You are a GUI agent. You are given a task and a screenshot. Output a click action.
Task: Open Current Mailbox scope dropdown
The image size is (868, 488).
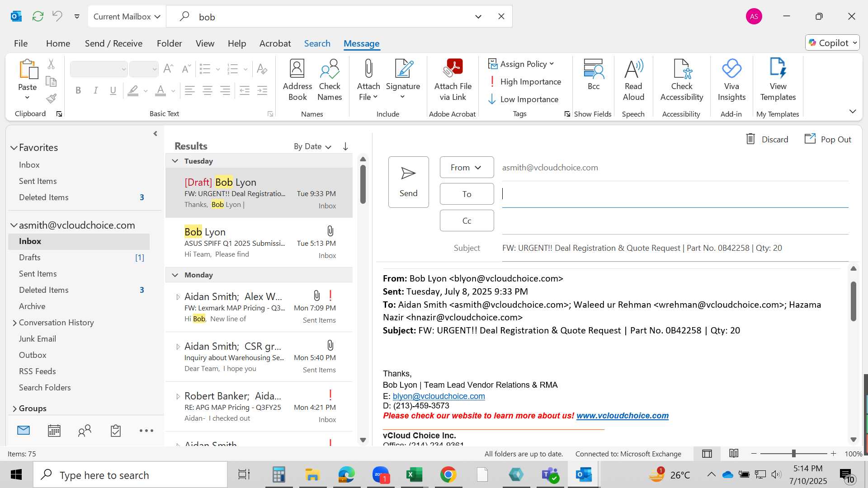127,17
